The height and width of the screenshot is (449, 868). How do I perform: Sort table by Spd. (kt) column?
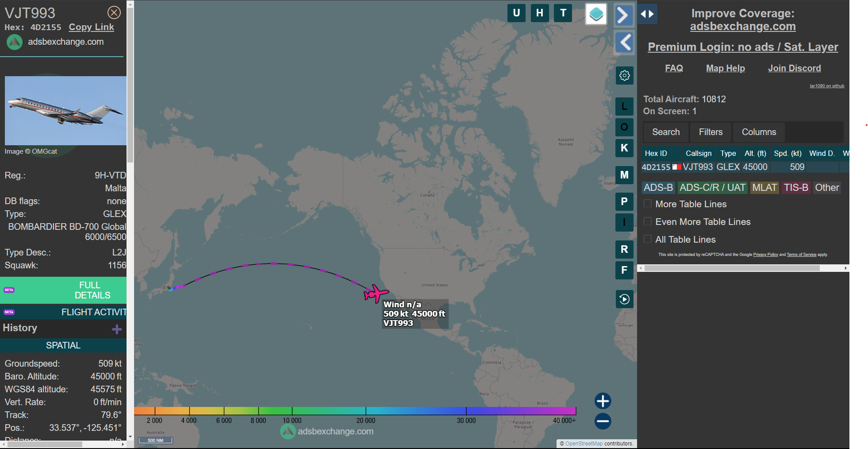pyautogui.click(x=787, y=153)
